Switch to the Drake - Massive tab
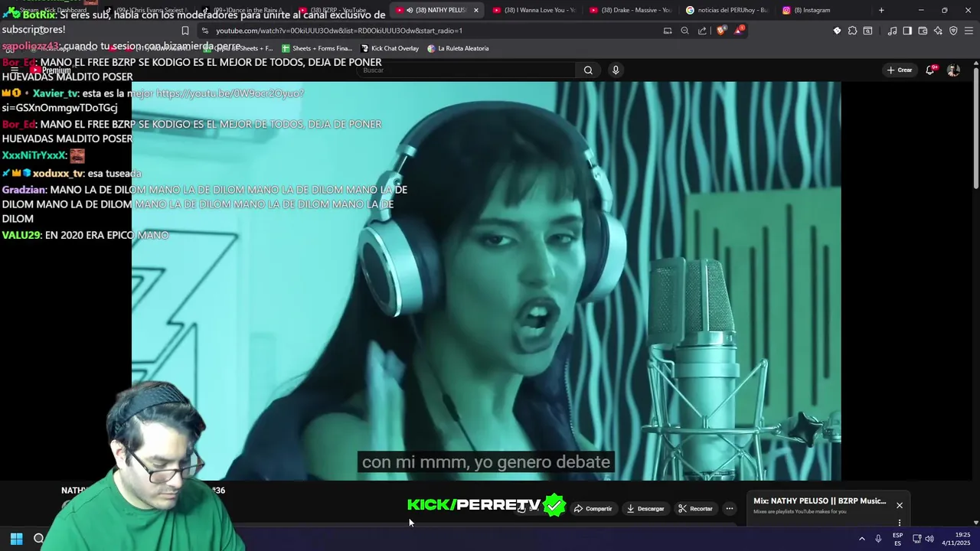The width and height of the screenshot is (980, 551). pos(631,10)
